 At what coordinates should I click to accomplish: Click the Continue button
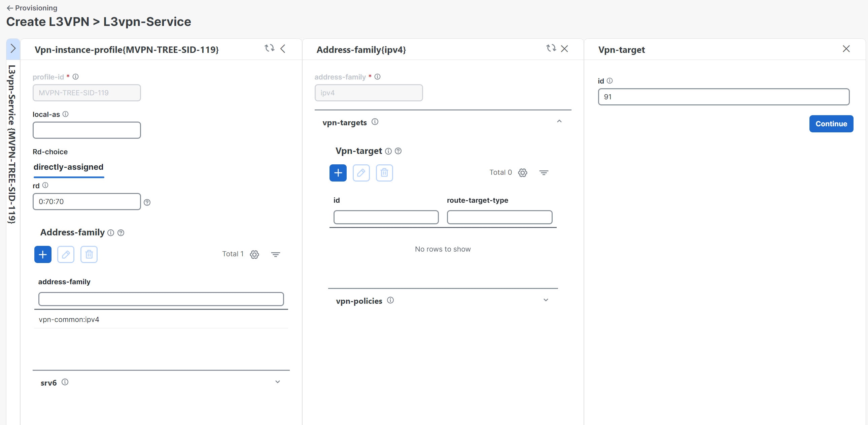pos(831,124)
